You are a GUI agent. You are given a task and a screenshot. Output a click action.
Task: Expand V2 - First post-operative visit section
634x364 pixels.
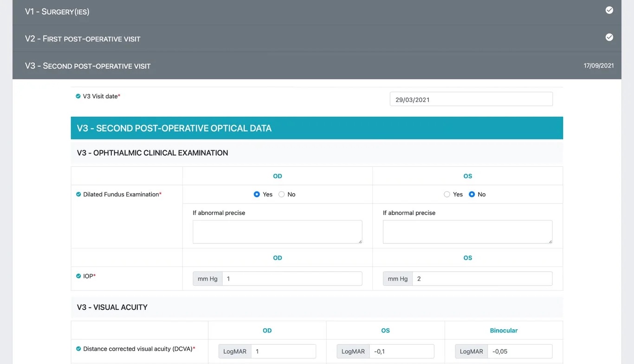83,38
